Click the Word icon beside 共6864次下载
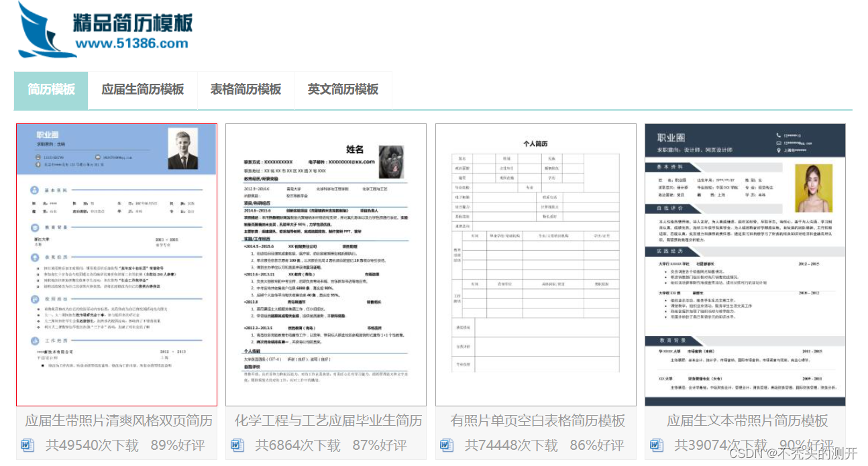This screenshot has height=466, width=868. point(237,445)
